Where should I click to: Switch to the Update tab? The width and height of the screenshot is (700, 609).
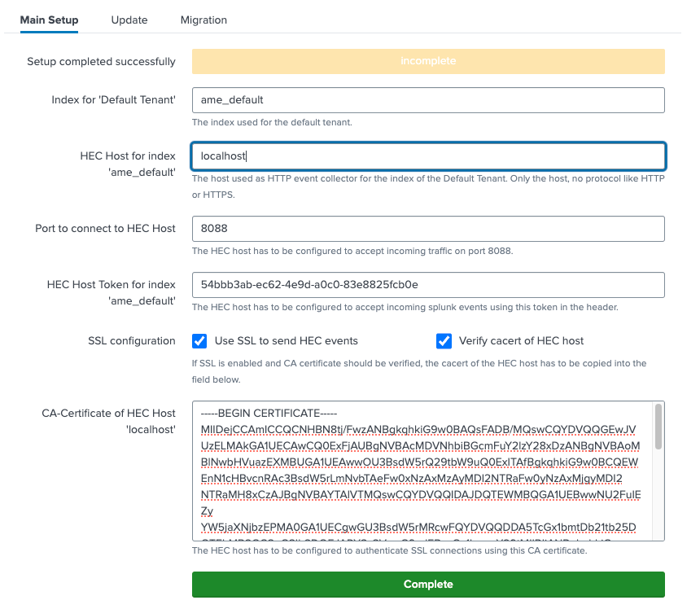[129, 20]
